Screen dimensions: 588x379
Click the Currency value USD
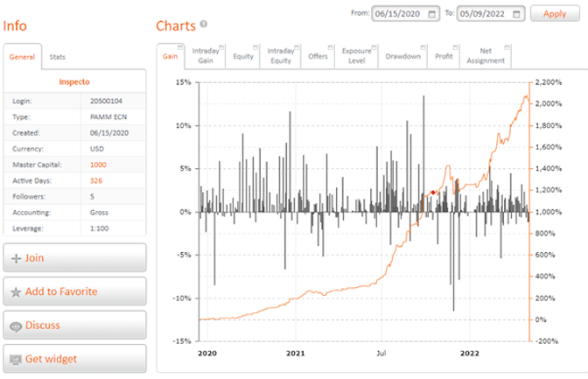click(97, 149)
